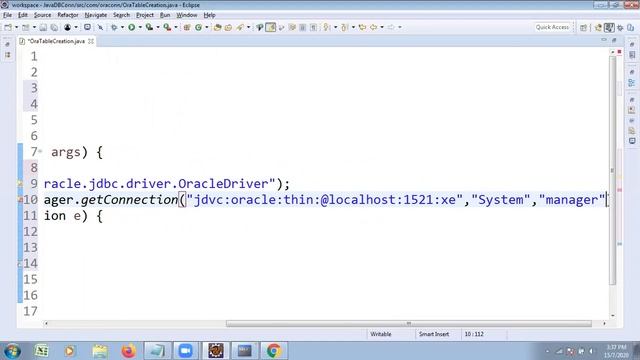Click the 10 : 112 cursor position status

click(474, 334)
